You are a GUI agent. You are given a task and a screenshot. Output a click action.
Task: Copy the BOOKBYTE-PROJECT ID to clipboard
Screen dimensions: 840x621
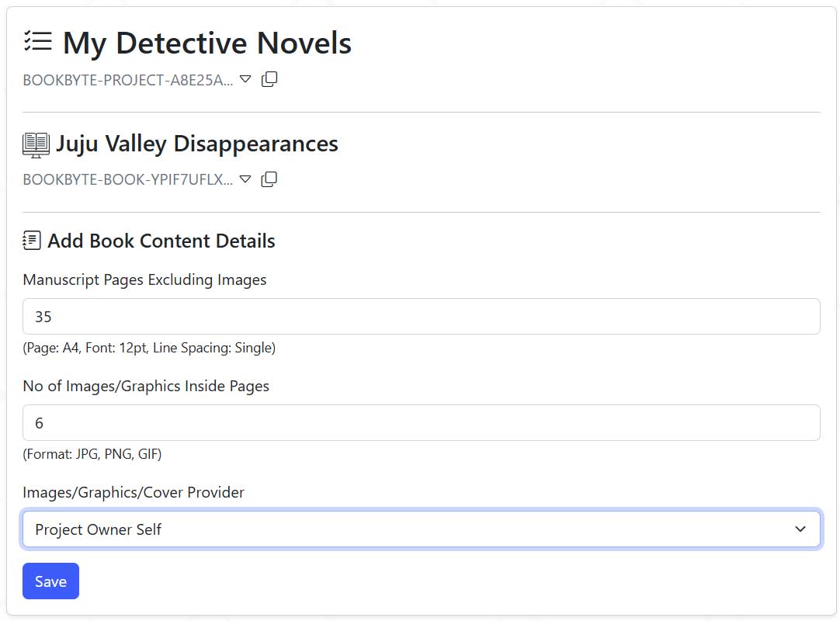pos(269,79)
